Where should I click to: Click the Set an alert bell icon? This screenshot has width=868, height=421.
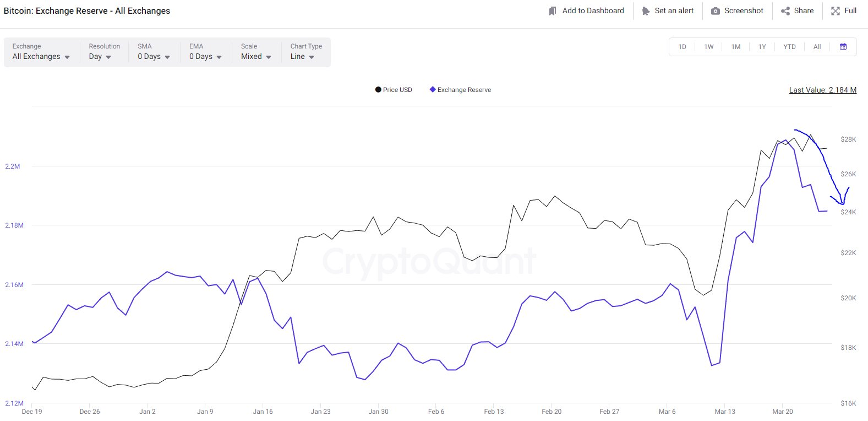tap(646, 11)
